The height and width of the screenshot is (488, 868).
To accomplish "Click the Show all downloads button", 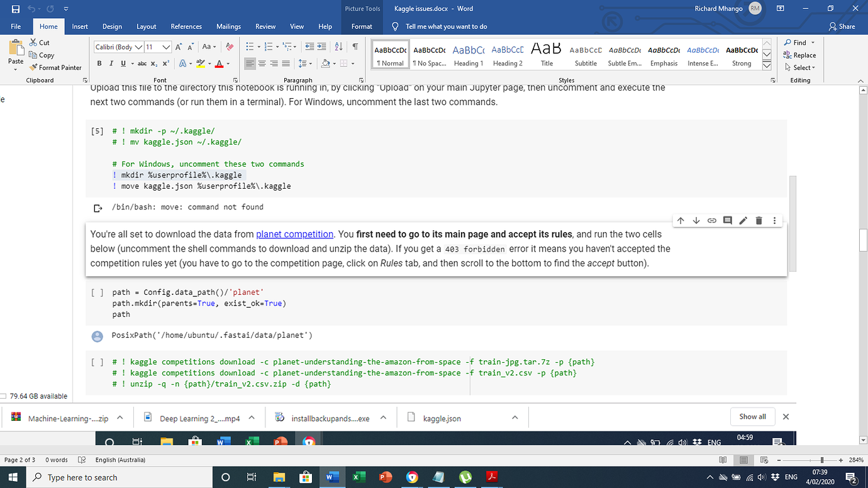I will pos(752,416).
